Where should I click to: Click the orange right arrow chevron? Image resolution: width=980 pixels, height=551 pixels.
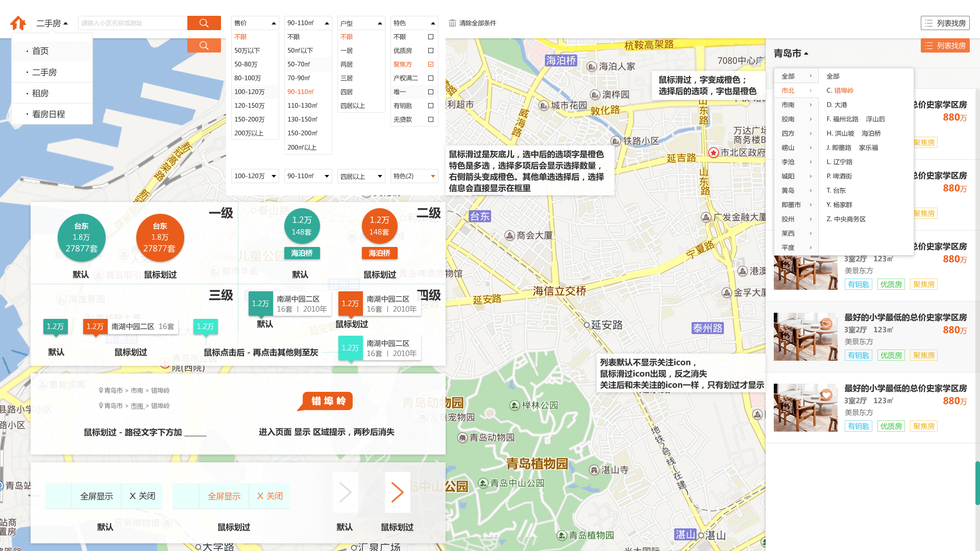click(397, 492)
